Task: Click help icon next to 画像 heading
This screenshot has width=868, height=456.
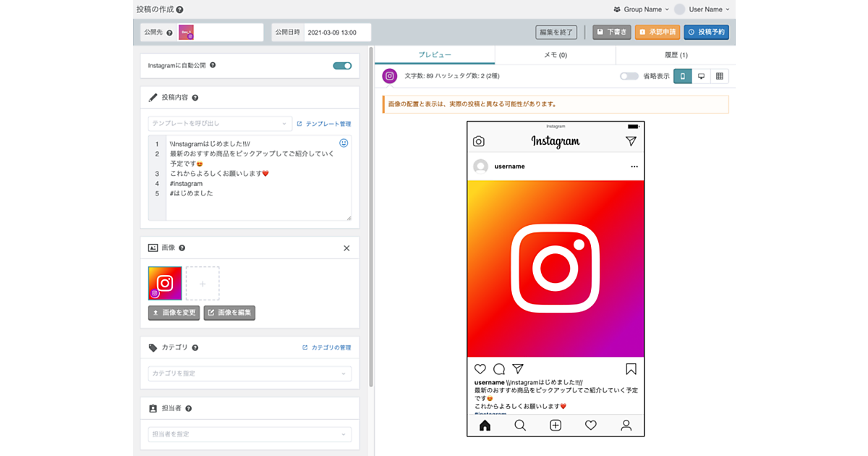Action: (x=182, y=248)
